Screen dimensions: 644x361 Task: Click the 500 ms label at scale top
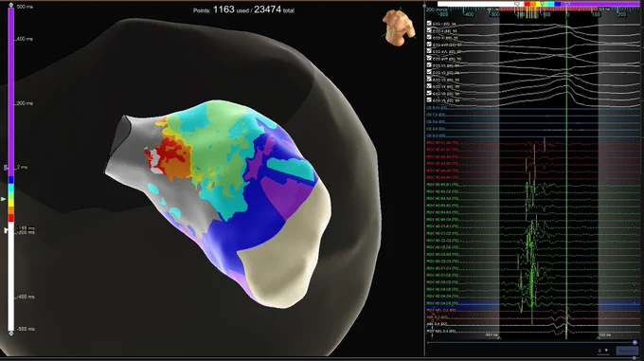26,7
